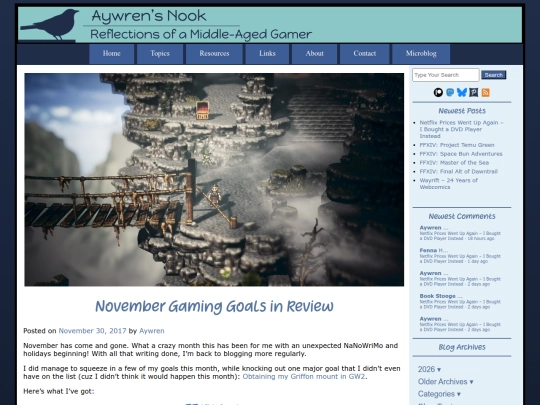Click the dark Pillowfort icon

point(474,92)
